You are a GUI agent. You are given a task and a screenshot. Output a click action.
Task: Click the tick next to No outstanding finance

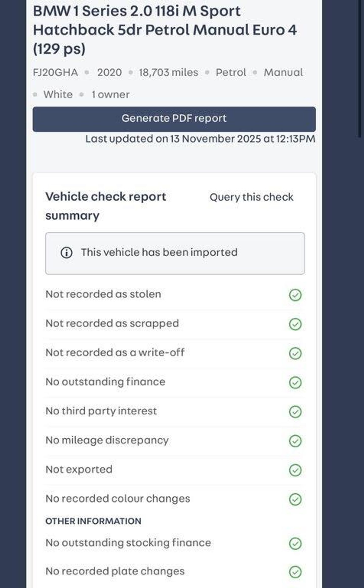click(x=295, y=382)
